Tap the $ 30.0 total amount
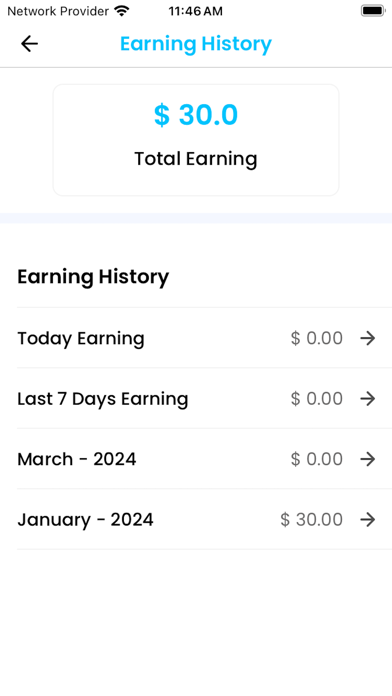Viewport: 392px width, 696px height. click(x=196, y=115)
